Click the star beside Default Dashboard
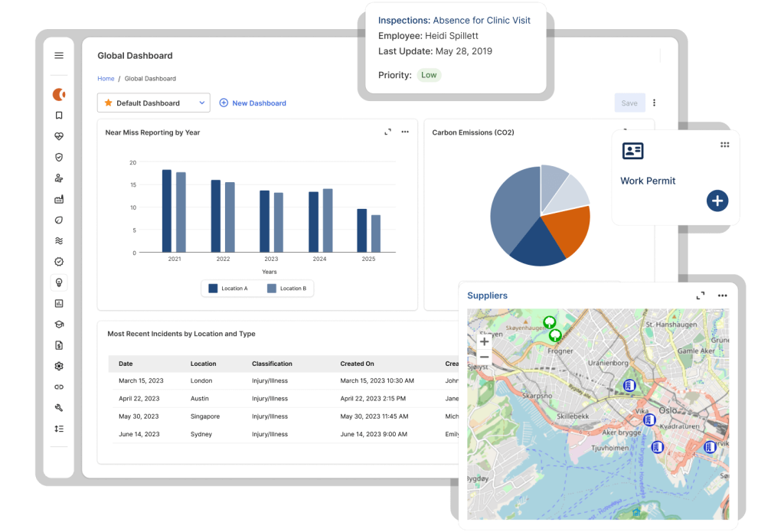Screen dimensions: 784x532 pos(107,103)
